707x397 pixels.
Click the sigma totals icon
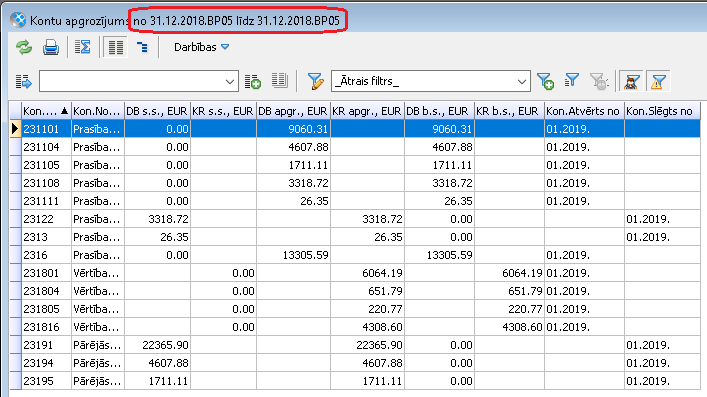point(83,47)
